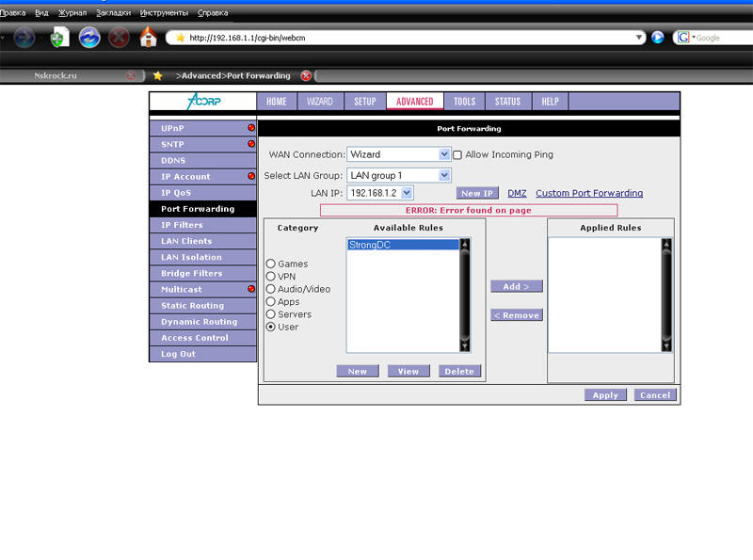Choose the Servers category radio button

(x=271, y=314)
